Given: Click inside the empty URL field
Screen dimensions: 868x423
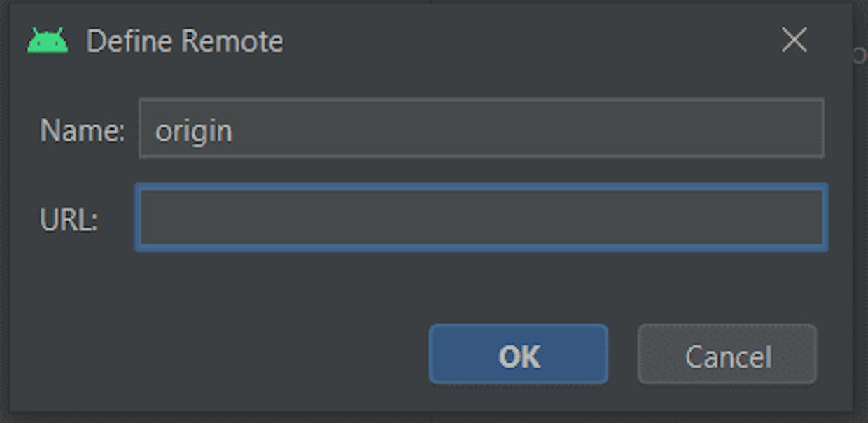Looking at the screenshot, I should 482,218.
